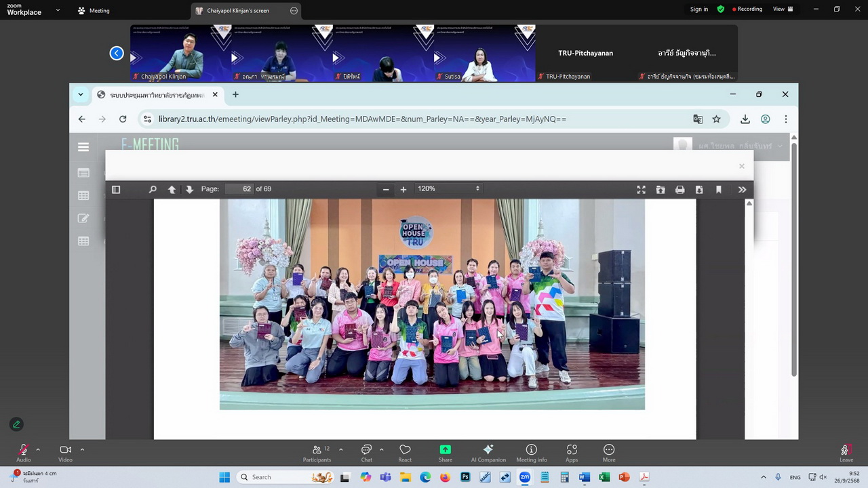
Task: Zoom in the PDF document
Action: 403,189
